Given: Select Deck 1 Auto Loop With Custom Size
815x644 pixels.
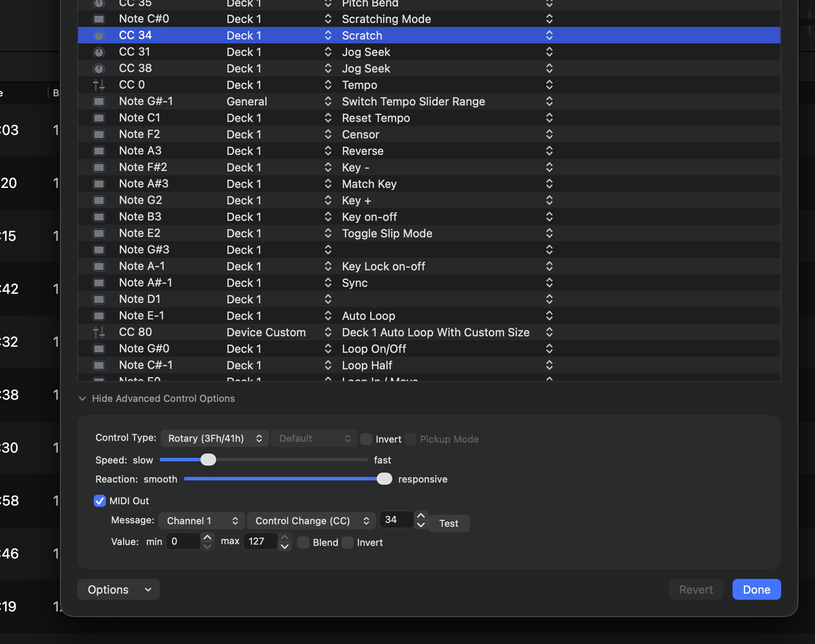Looking at the screenshot, I should tap(429, 332).
